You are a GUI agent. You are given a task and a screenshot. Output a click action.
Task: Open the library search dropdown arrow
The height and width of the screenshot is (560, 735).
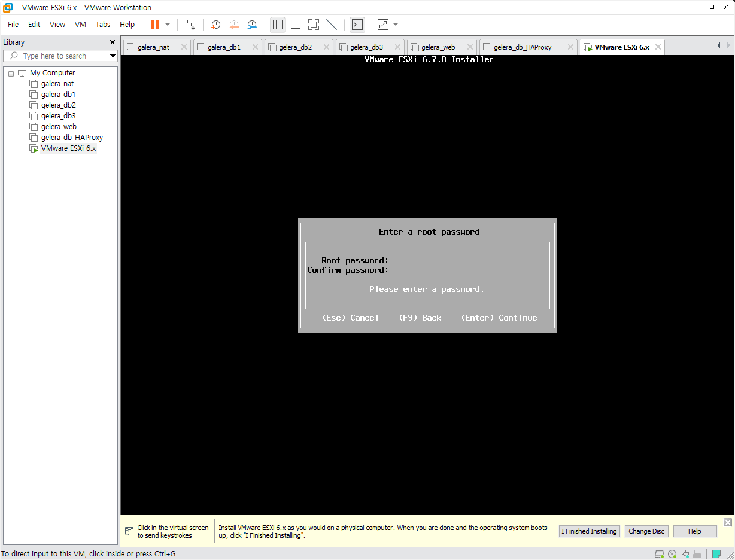[x=113, y=56]
